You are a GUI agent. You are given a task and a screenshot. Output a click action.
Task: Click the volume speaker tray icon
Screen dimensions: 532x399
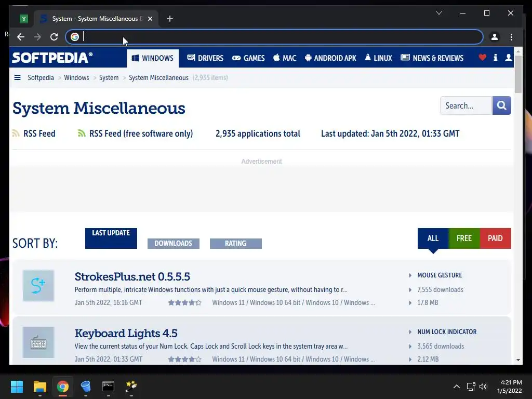(x=483, y=387)
